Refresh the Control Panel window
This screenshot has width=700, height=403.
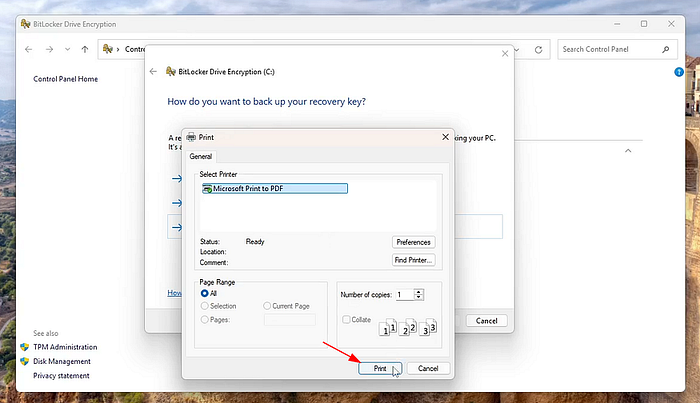click(538, 50)
